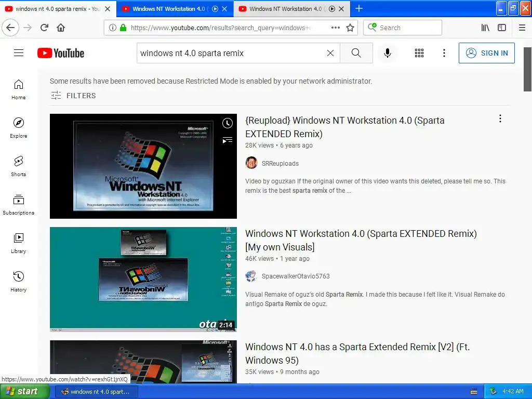Go back with the browser Back arrow
Image resolution: width=532 pixels, height=399 pixels.
[10, 28]
